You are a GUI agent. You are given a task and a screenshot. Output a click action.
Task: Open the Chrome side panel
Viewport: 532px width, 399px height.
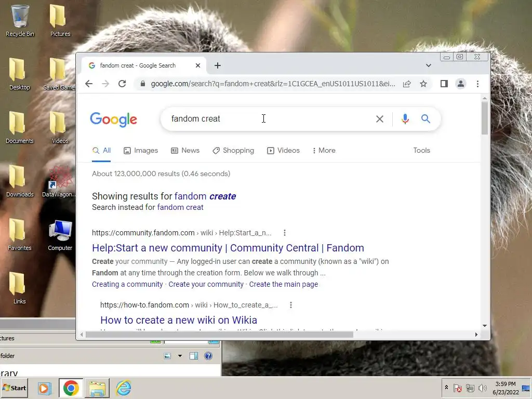(x=444, y=84)
